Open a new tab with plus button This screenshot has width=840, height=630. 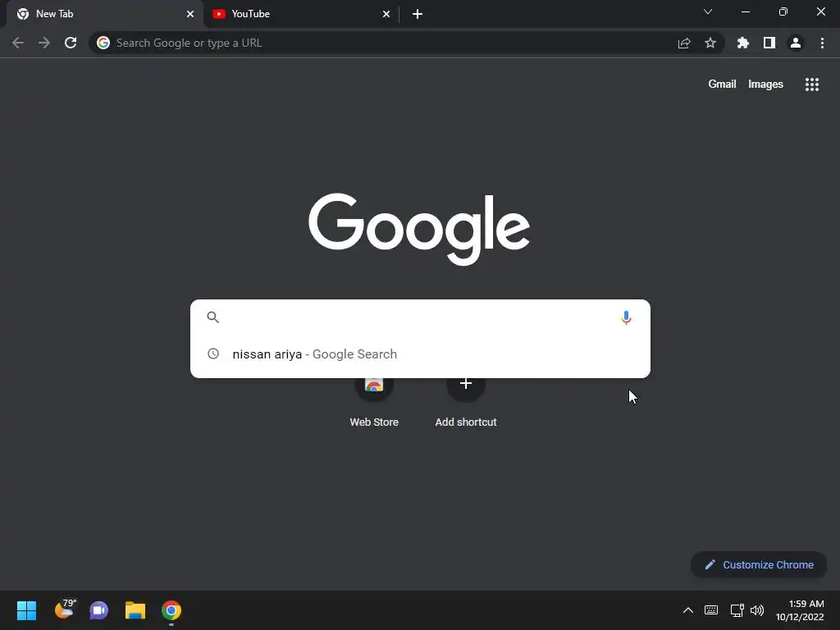pyautogui.click(x=418, y=14)
